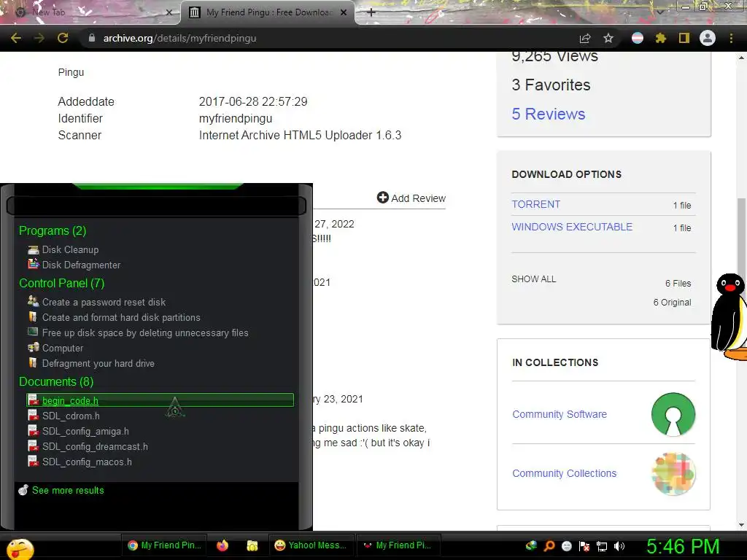Screen dimensions: 747x560
Task: Open the begin_code.h document
Action: point(160,400)
